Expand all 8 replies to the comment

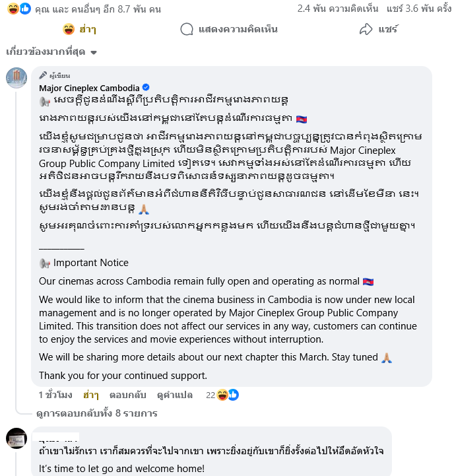(x=96, y=413)
